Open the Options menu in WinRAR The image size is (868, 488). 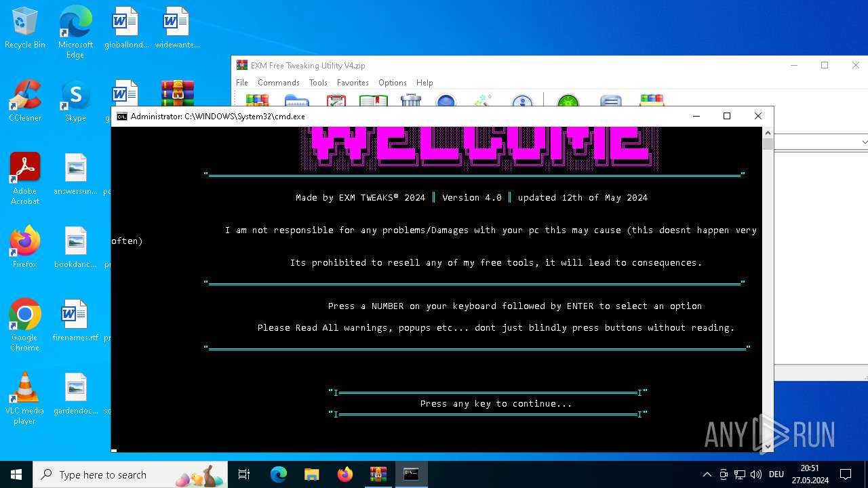click(x=393, y=83)
